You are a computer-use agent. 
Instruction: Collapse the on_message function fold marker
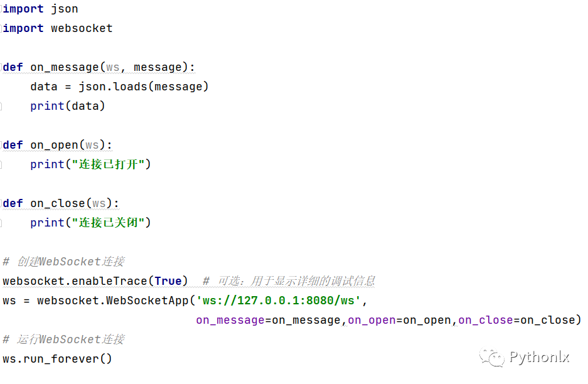coord(1,67)
